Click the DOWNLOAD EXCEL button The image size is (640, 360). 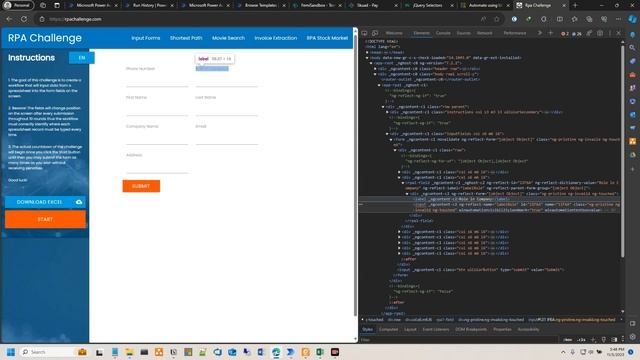[45, 202]
